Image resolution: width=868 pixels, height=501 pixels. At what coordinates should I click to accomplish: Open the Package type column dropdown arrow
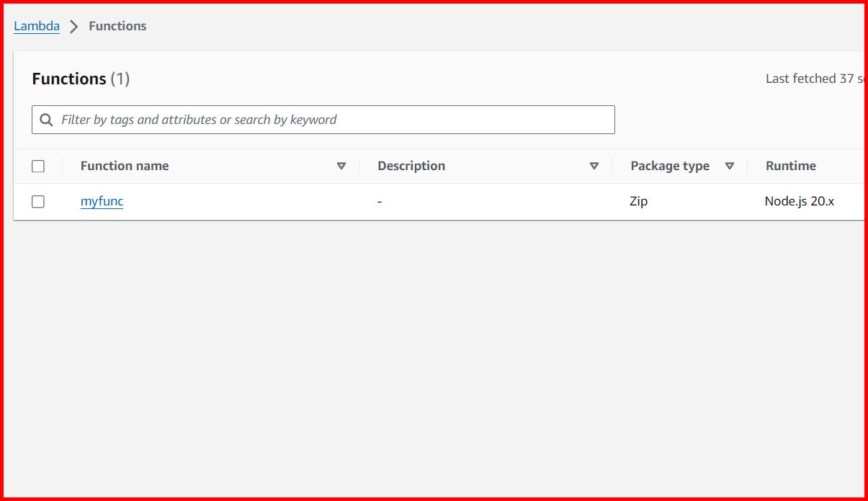point(730,166)
